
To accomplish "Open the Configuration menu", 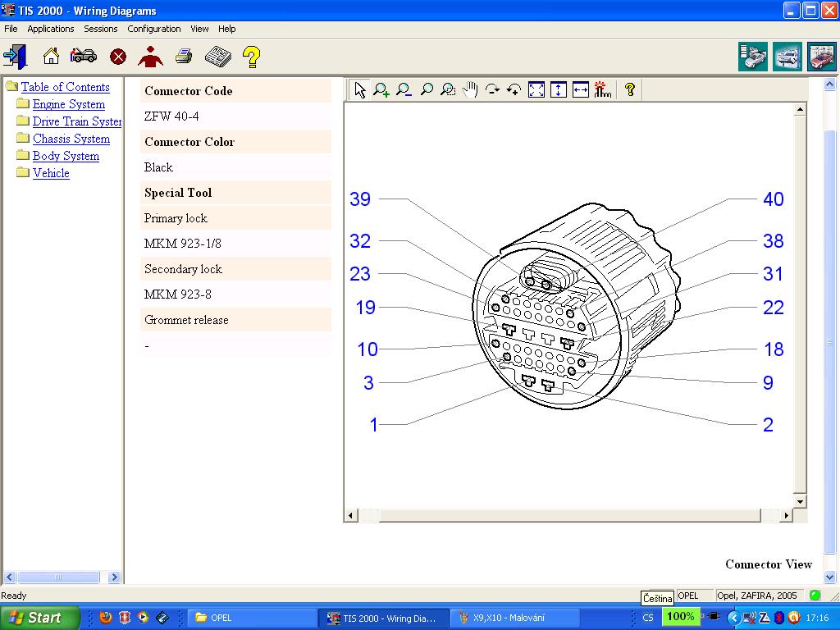I will point(154,29).
